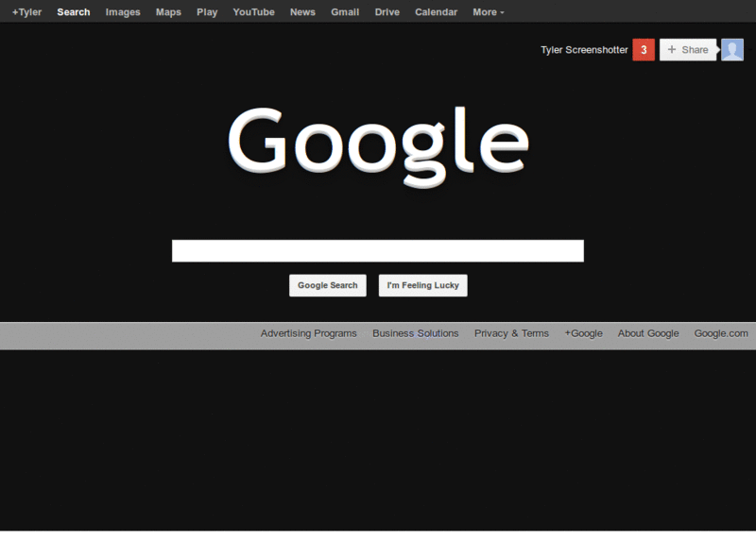Image resolution: width=756 pixels, height=541 pixels.
Task: Open Gmail from the top bar
Action: [345, 12]
